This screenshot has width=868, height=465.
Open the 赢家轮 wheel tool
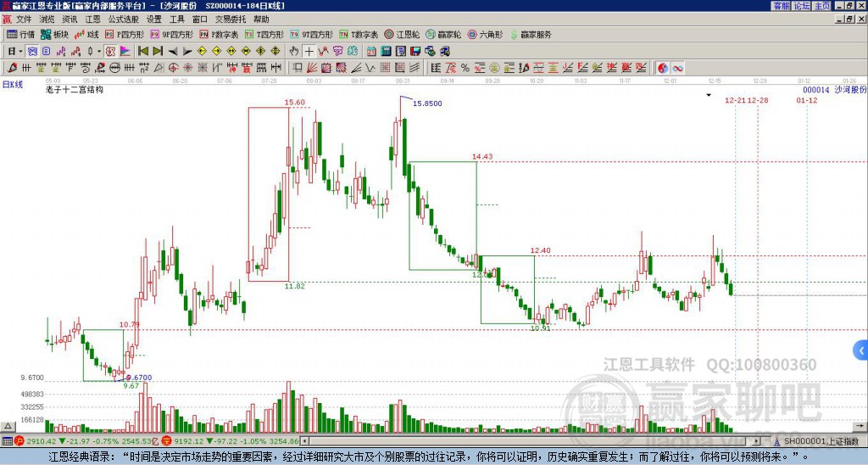[x=443, y=34]
